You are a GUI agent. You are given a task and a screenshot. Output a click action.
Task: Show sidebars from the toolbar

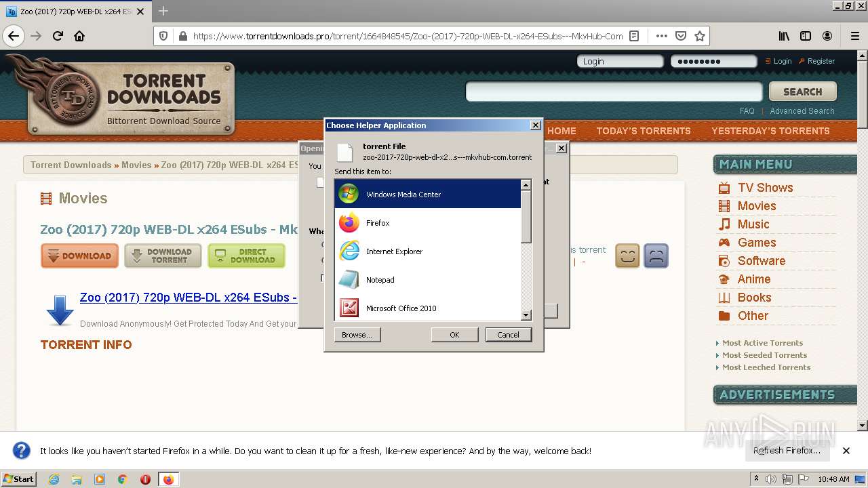[806, 36]
